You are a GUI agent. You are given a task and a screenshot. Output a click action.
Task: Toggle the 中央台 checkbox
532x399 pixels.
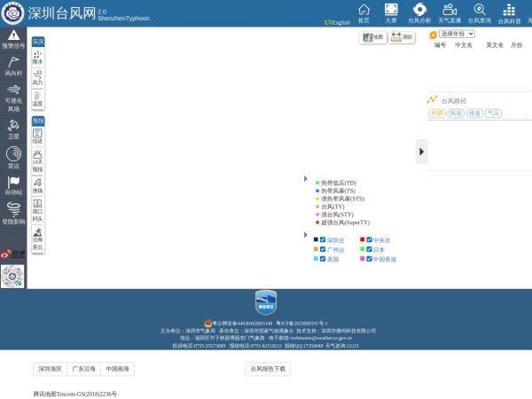(368, 239)
